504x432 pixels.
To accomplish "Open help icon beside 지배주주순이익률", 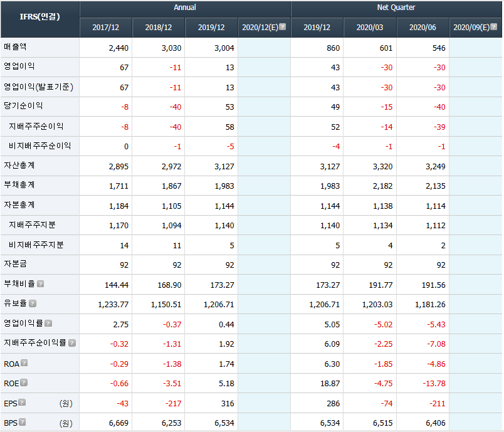I will point(72,343).
